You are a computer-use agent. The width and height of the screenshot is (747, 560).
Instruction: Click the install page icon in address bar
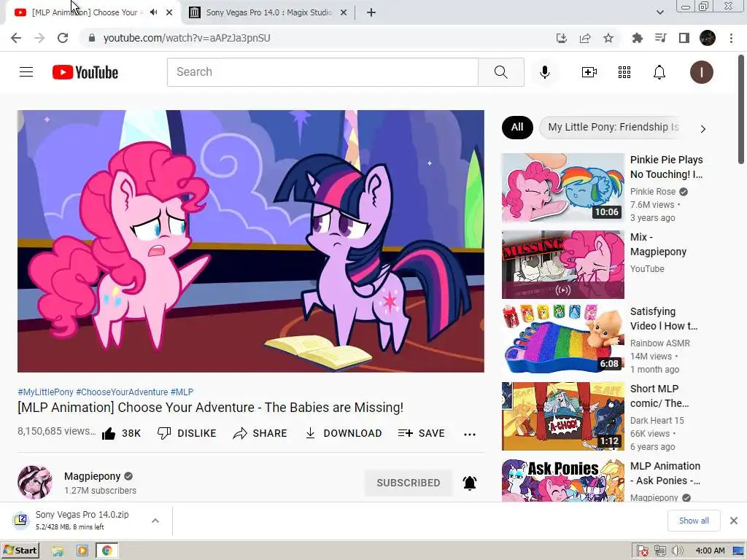coord(562,38)
